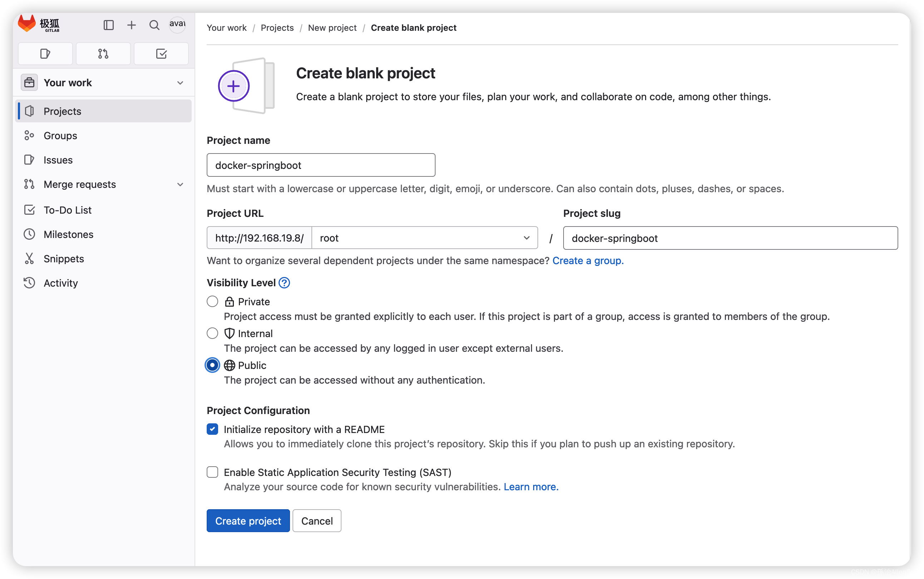Enable Static Application Security Testing checkbox
The height and width of the screenshot is (579, 924).
212,472
